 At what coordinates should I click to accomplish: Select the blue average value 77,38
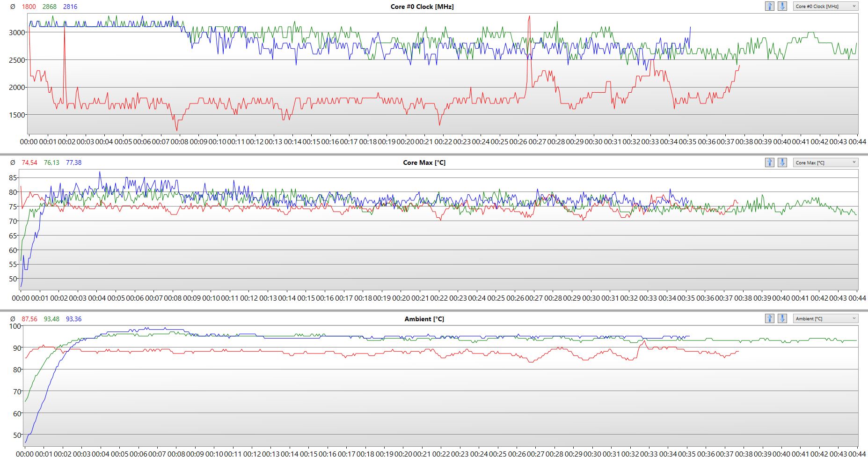73,162
